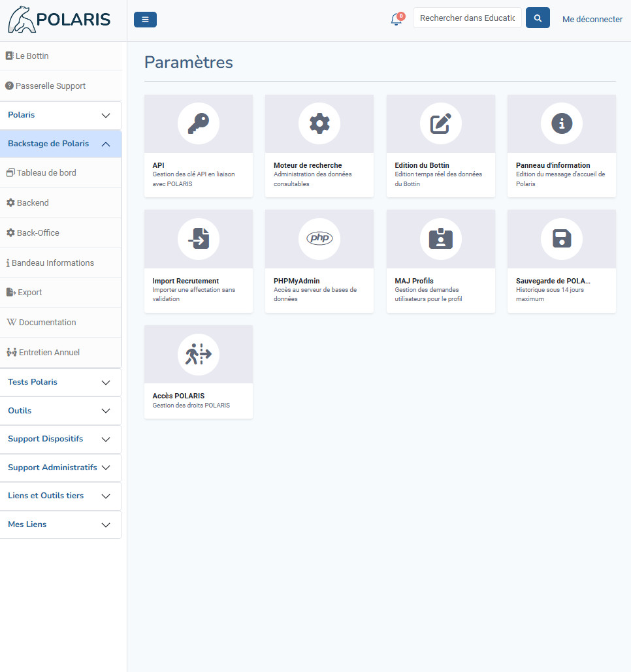Click the API key icon

[x=198, y=123]
